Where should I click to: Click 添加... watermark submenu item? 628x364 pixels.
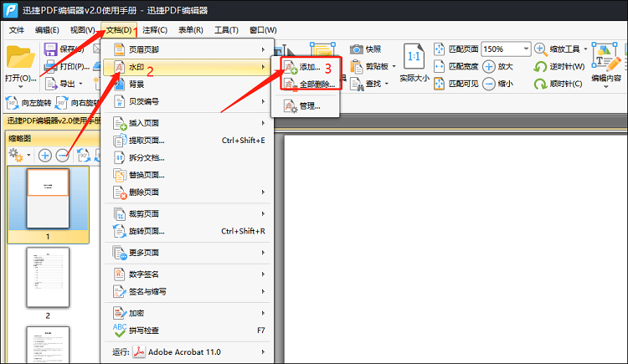(306, 67)
